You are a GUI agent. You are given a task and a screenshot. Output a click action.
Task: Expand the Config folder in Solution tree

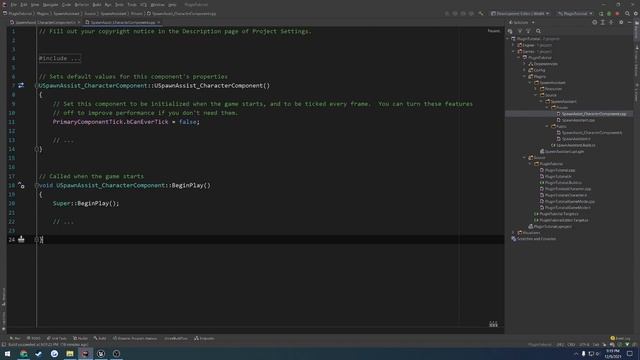pyautogui.click(x=525, y=70)
